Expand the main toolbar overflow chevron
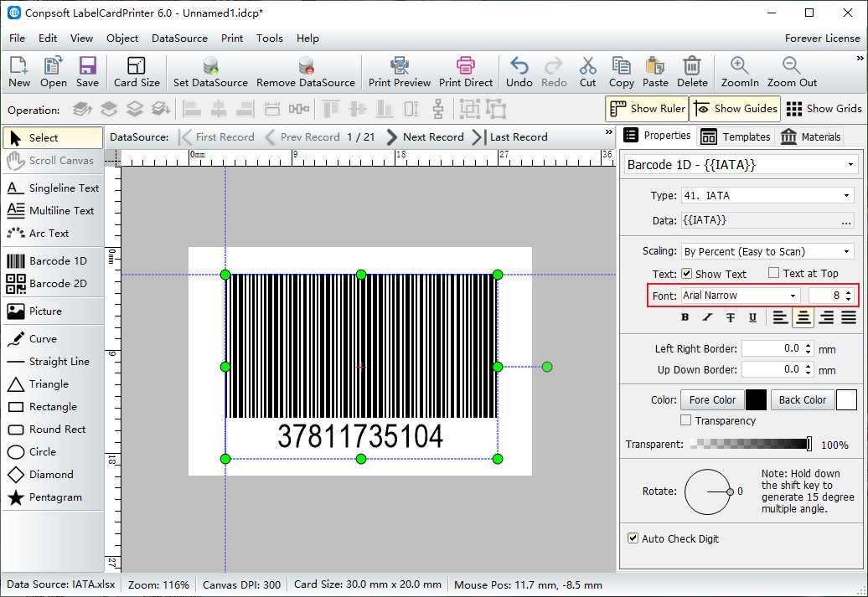This screenshot has width=868, height=597. [860, 58]
